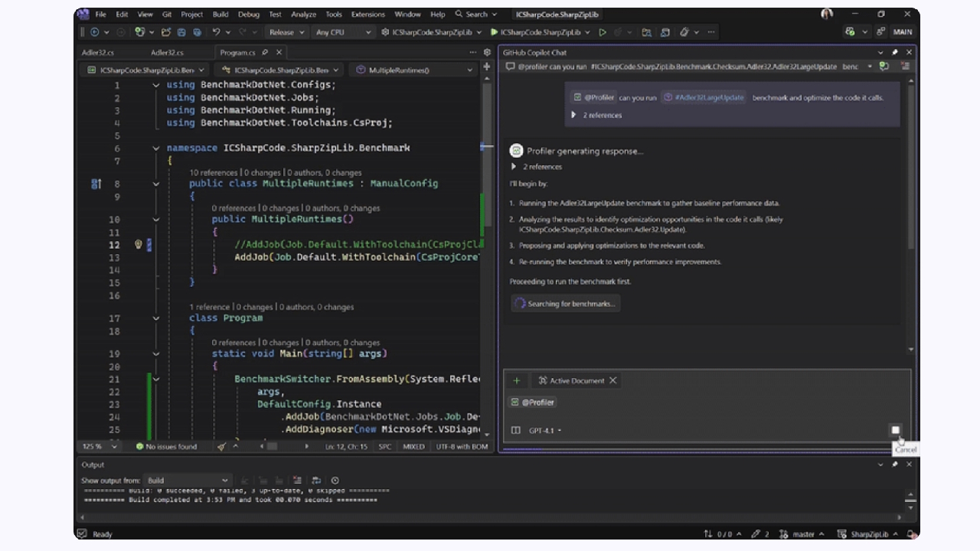The height and width of the screenshot is (551, 980).
Task: Cancel the running Copilot response
Action: pyautogui.click(x=896, y=430)
